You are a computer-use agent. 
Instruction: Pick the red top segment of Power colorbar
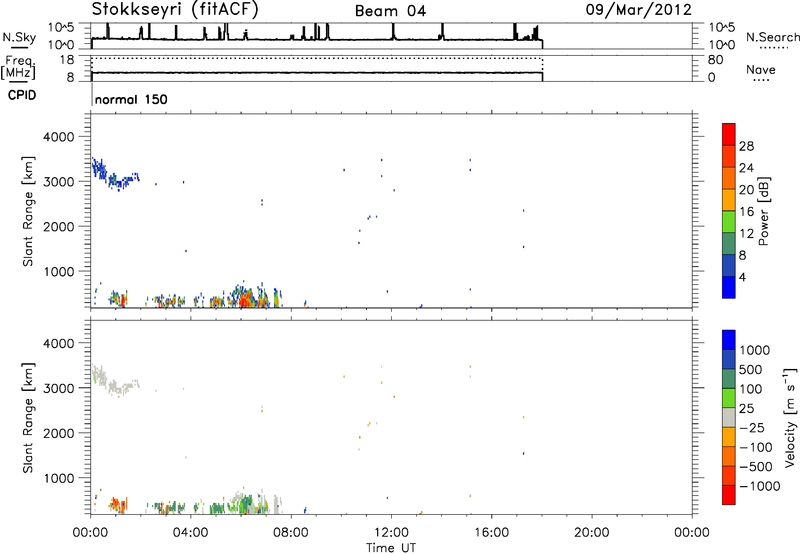pos(729,134)
